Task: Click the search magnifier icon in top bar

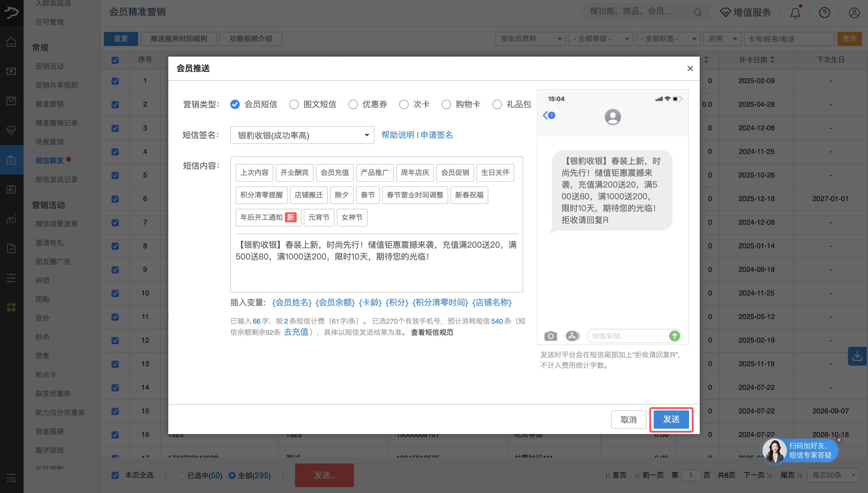Action: tap(698, 12)
